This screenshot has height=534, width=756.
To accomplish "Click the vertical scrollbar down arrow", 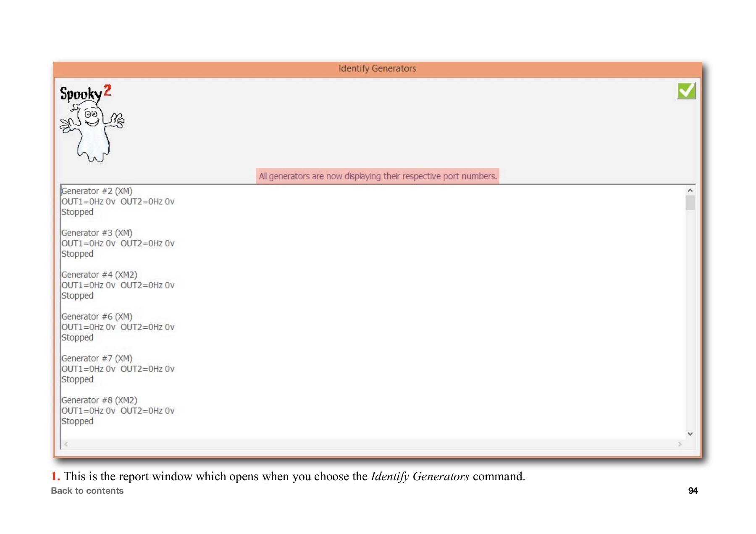I will click(x=690, y=434).
